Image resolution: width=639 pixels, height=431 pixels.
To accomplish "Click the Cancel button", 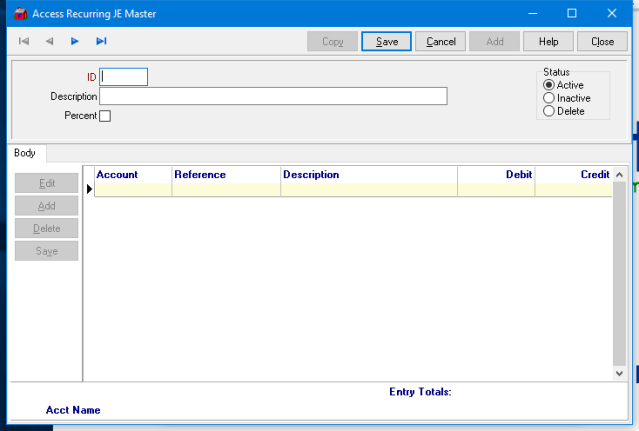I will tap(441, 41).
